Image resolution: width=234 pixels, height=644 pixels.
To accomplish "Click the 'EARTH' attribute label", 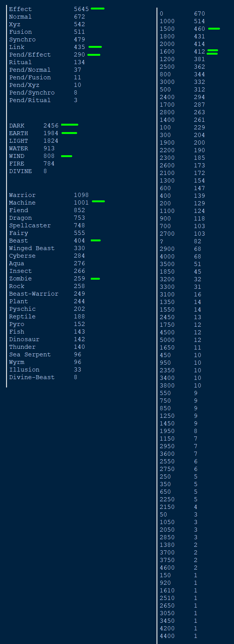I will (19, 133).
